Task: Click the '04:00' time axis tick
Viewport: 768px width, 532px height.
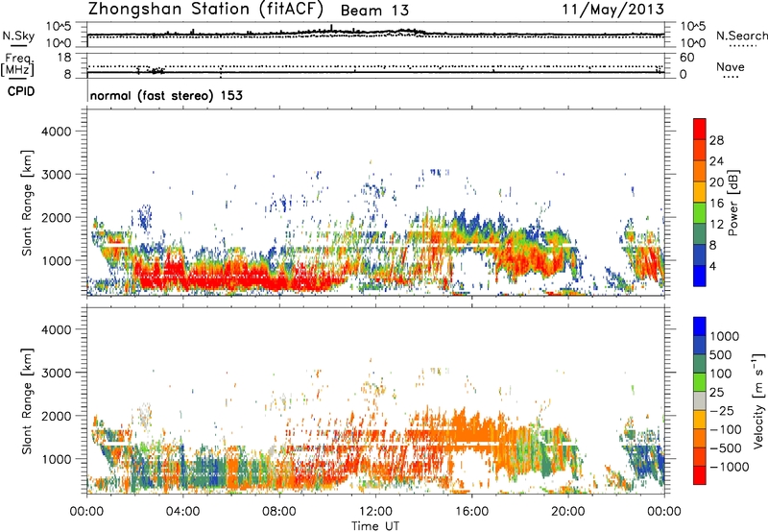Action: 183,512
